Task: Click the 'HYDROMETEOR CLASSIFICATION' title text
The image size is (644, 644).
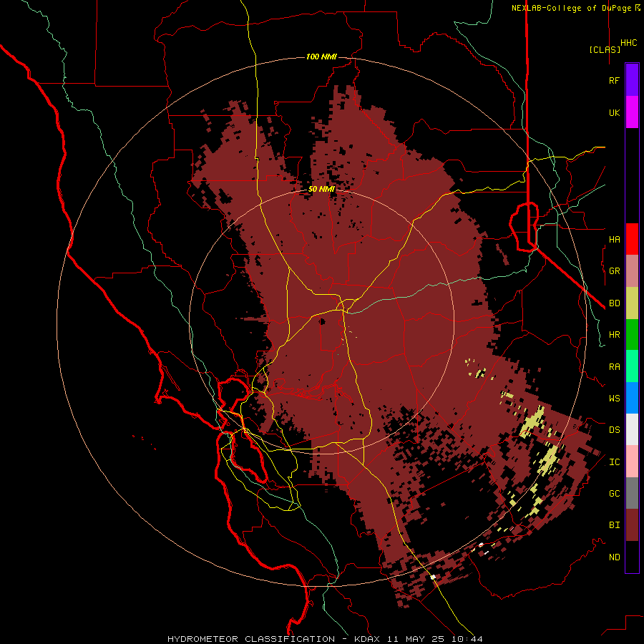Action: (x=251, y=639)
